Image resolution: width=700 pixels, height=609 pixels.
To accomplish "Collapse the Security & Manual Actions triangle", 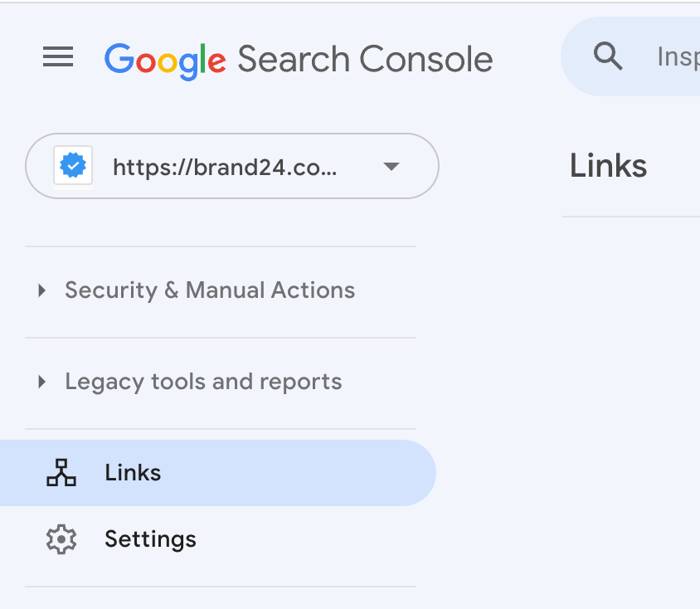I will tap(41, 290).
